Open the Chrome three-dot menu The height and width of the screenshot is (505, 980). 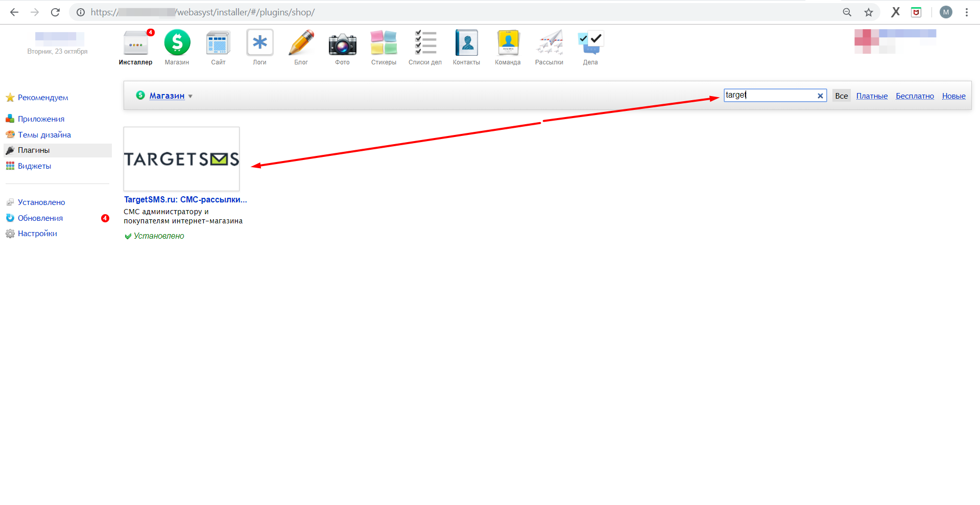coord(967,12)
